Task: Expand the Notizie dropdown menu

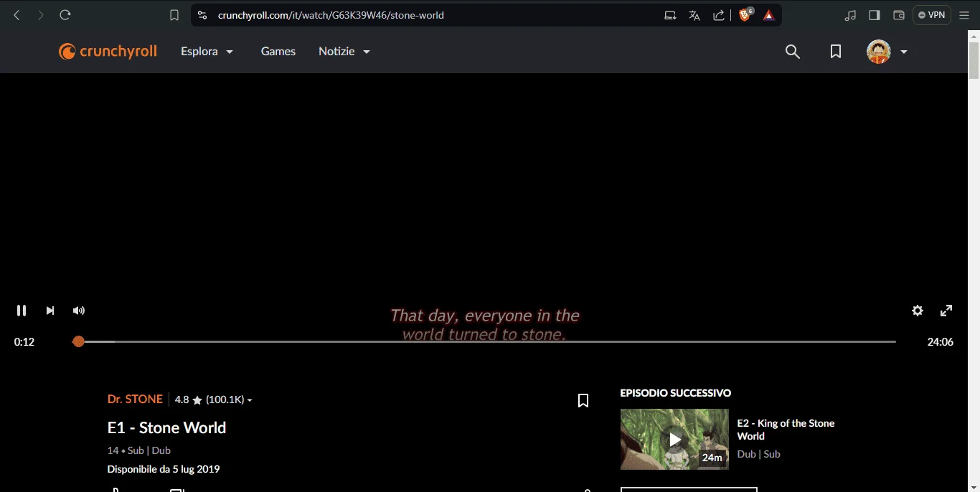Action: (344, 52)
